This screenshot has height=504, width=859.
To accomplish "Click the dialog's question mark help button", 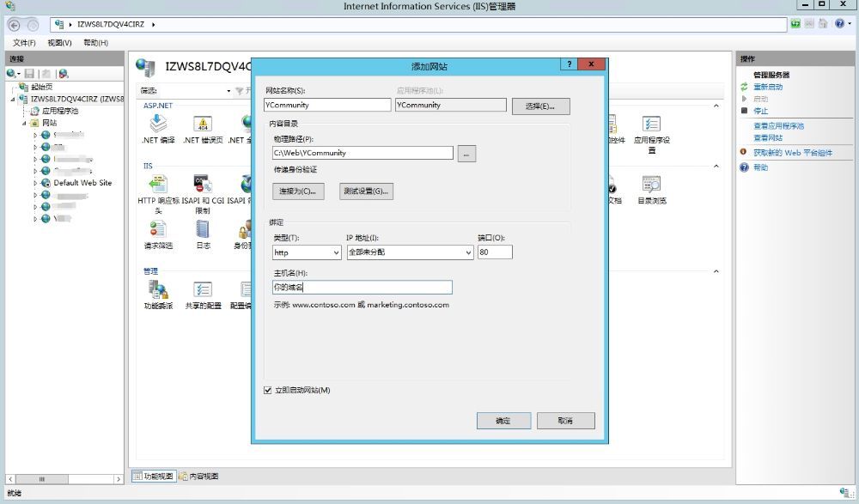I will click(x=569, y=64).
